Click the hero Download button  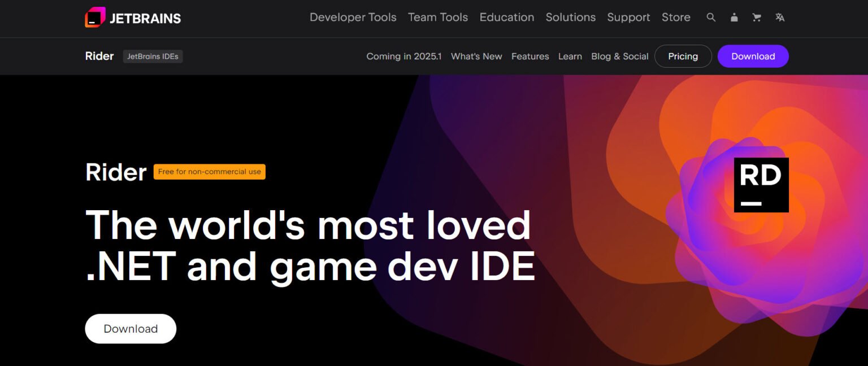coord(130,328)
